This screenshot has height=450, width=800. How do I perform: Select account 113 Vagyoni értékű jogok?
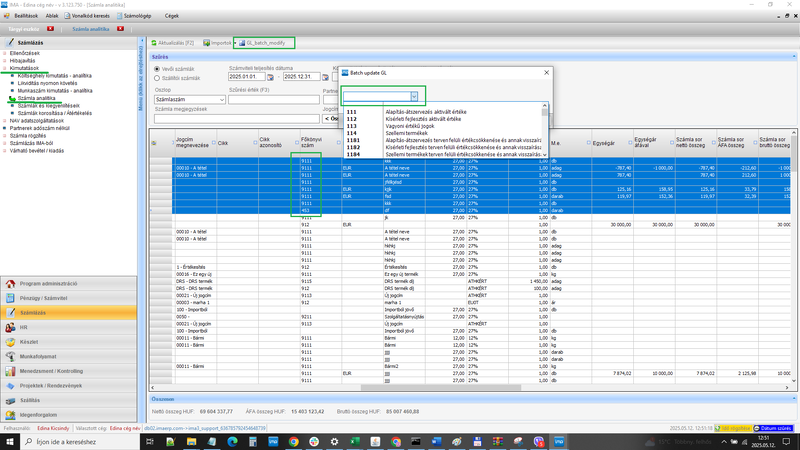pyautogui.click(x=443, y=126)
